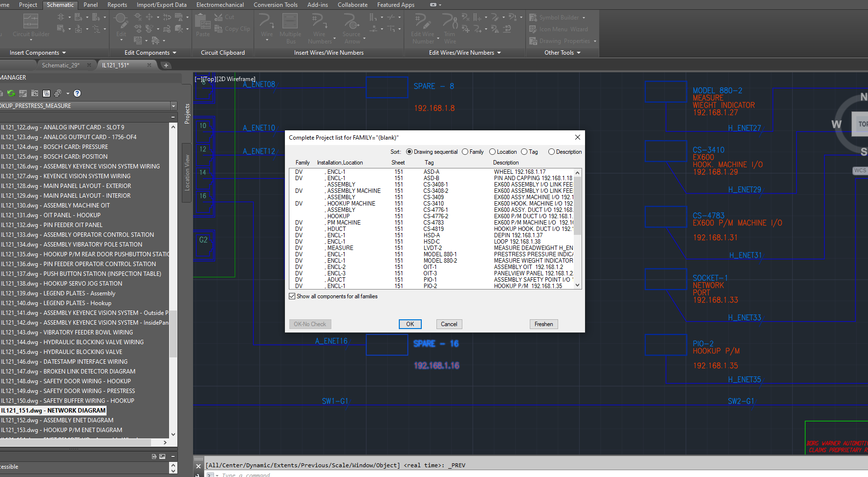Image resolution: width=868 pixels, height=477 pixels.
Task: Uncheck Show all components for all families
Action: 292,296
